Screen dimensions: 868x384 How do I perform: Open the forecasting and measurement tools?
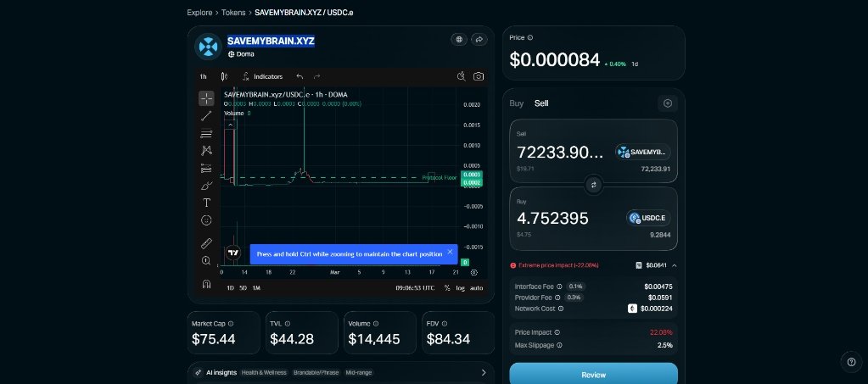click(x=206, y=168)
